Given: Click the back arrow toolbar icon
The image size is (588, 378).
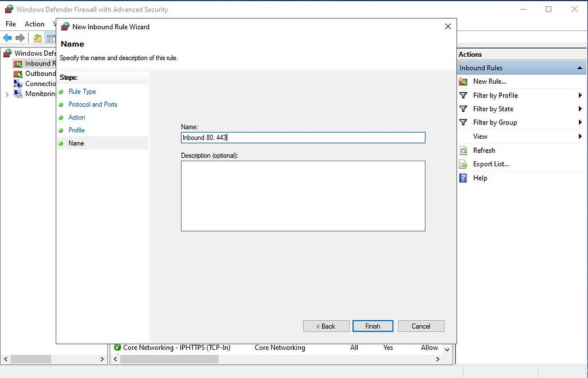Looking at the screenshot, I should coord(7,38).
